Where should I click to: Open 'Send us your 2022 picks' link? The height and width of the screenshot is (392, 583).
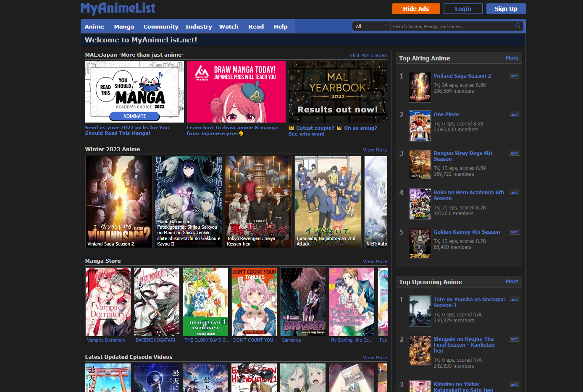(x=127, y=130)
